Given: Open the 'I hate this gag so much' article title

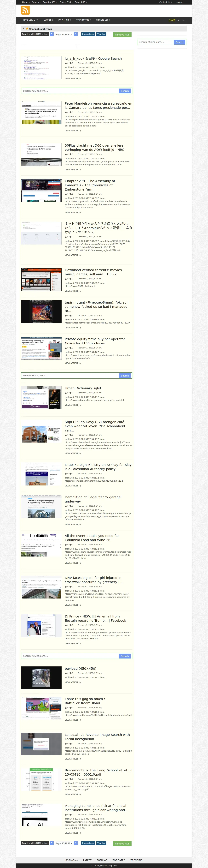Looking at the screenshot, I should 85,701.
